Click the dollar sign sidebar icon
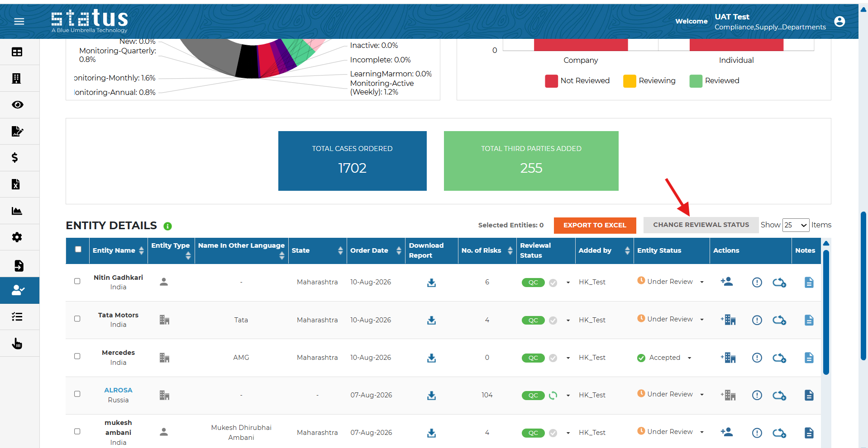The height and width of the screenshot is (448, 868). (x=15, y=158)
